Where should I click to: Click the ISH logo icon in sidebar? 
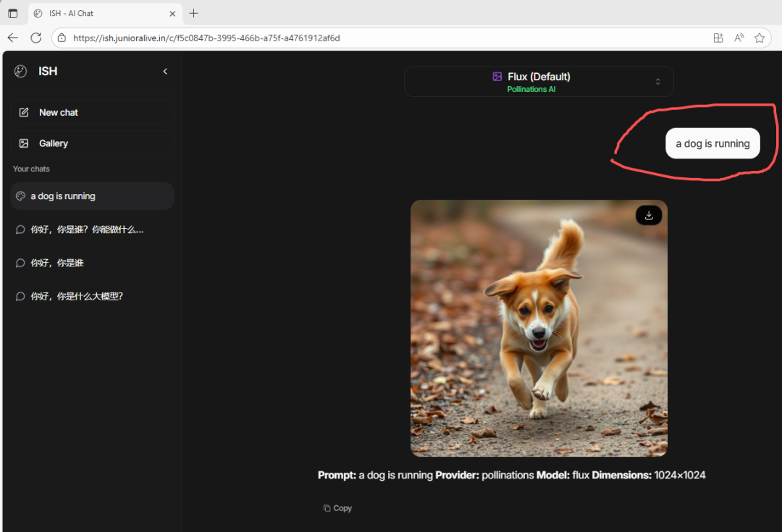[x=20, y=71]
